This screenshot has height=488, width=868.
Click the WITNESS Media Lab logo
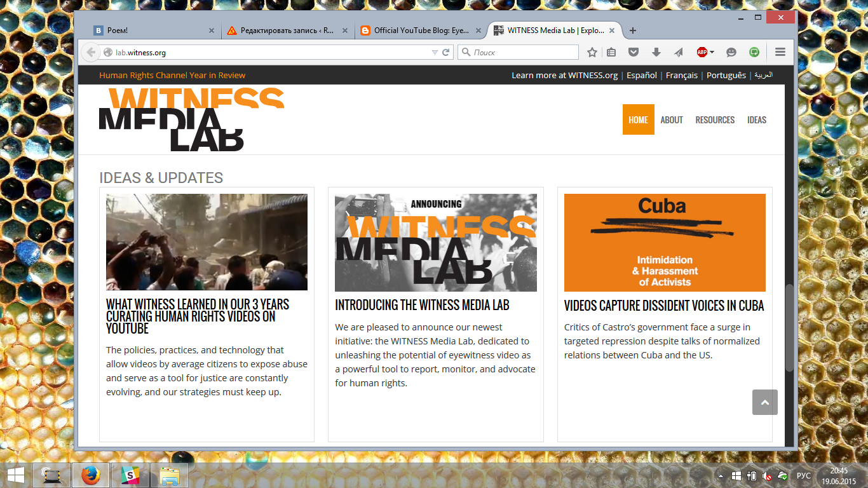click(x=192, y=119)
